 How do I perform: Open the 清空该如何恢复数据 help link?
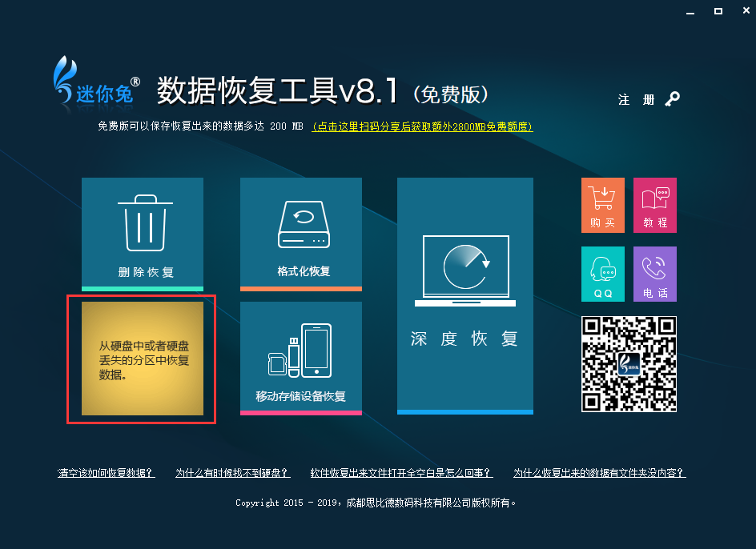tap(106, 473)
